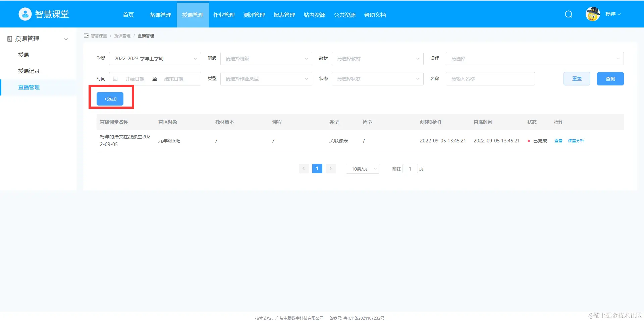Click the 授课管理 sidebar document icon
The width and height of the screenshot is (644, 321).
click(x=10, y=39)
